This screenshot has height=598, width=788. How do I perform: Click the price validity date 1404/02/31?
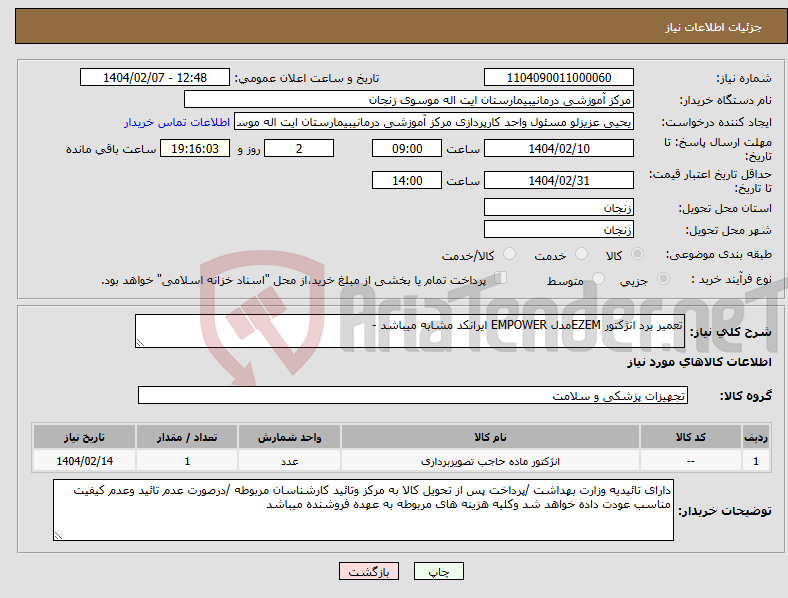click(x=559, y=180)
